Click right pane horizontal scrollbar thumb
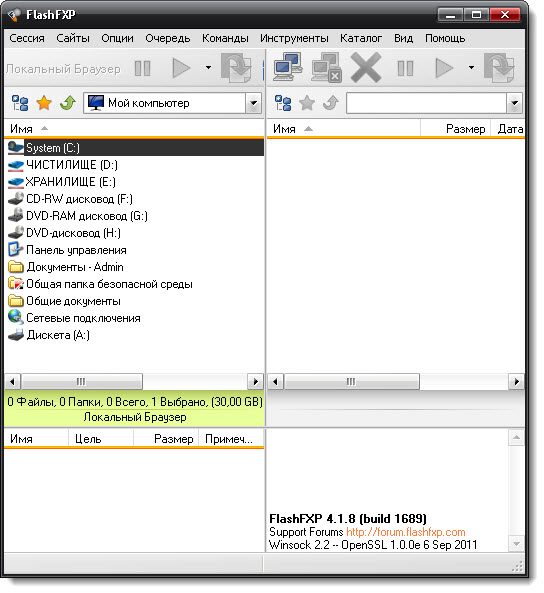Image resolution: width=544 pixels, height=593 pixels. click(x=352, y=382)
